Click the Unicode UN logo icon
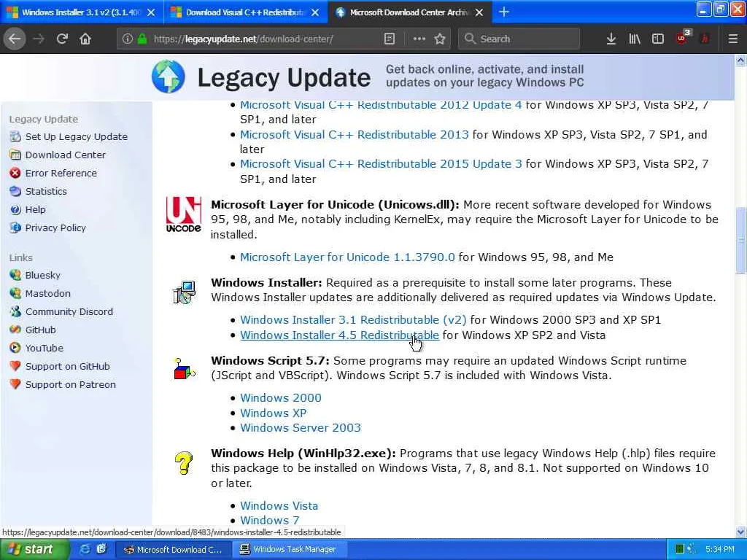747x560 pixels. point(183,214)
